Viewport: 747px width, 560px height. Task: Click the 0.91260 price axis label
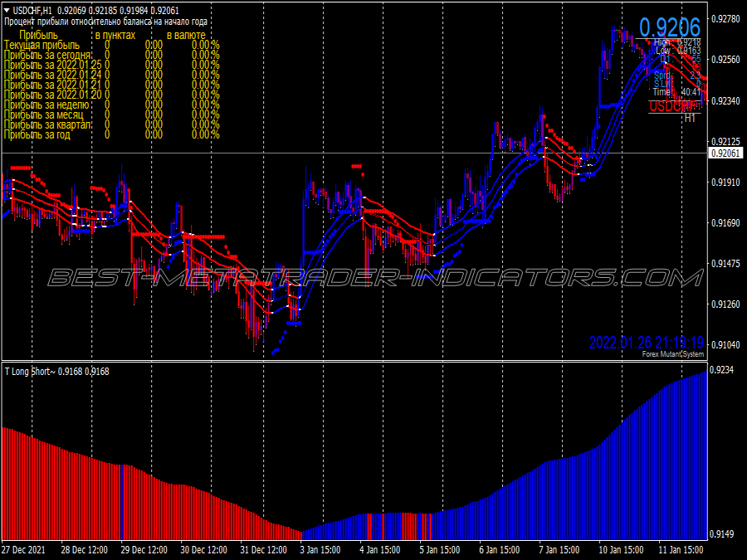725,304
